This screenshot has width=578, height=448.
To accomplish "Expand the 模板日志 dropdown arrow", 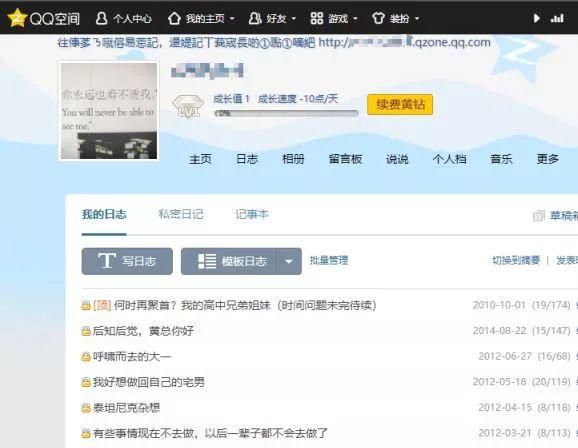I will click(x=289, y=261).
